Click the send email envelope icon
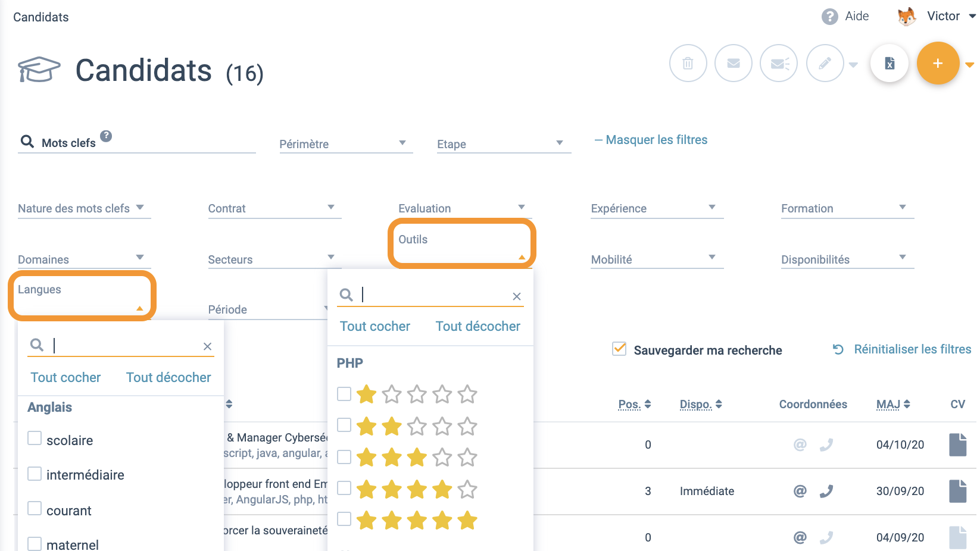Viewport: 980px width, 551px height. point(733,63)
